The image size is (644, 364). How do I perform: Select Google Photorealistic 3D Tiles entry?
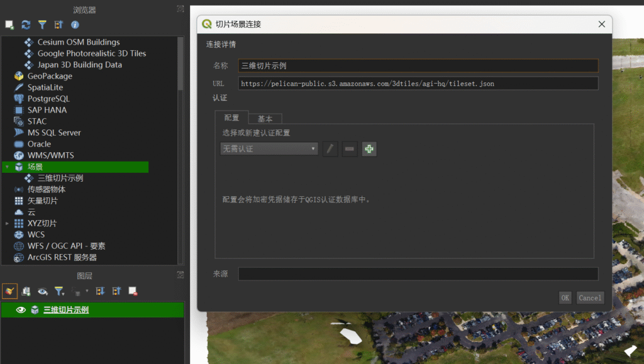click(92, 53)
